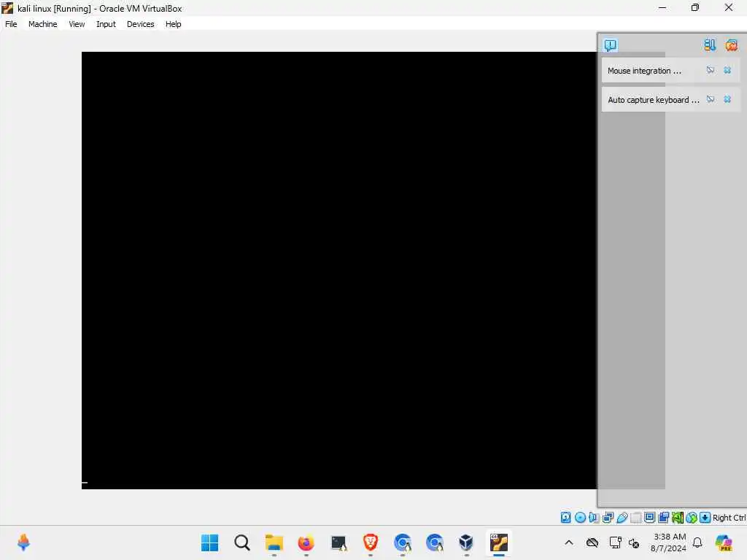The width and height of the screenshot is (747, 560).
Task: Click the USB devices status icon
Action: (622, 518)
